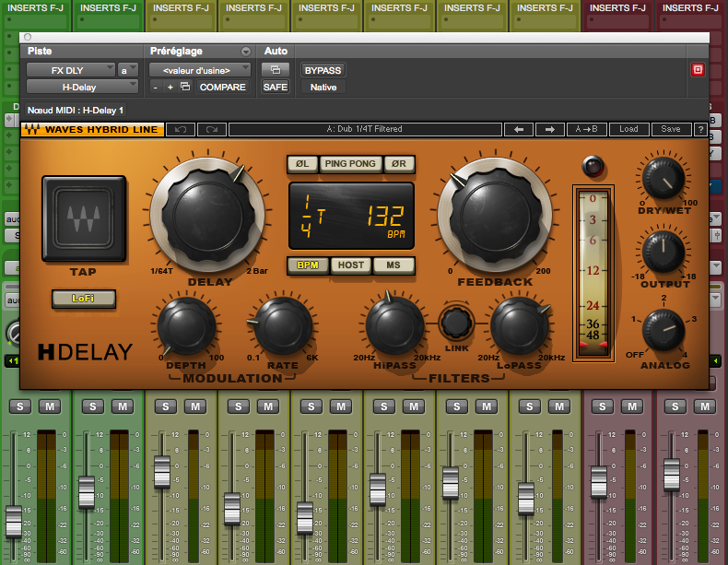The image size is (728, 565).
Task: Open the FX DLY track selector
Action: tap(71, 70)
